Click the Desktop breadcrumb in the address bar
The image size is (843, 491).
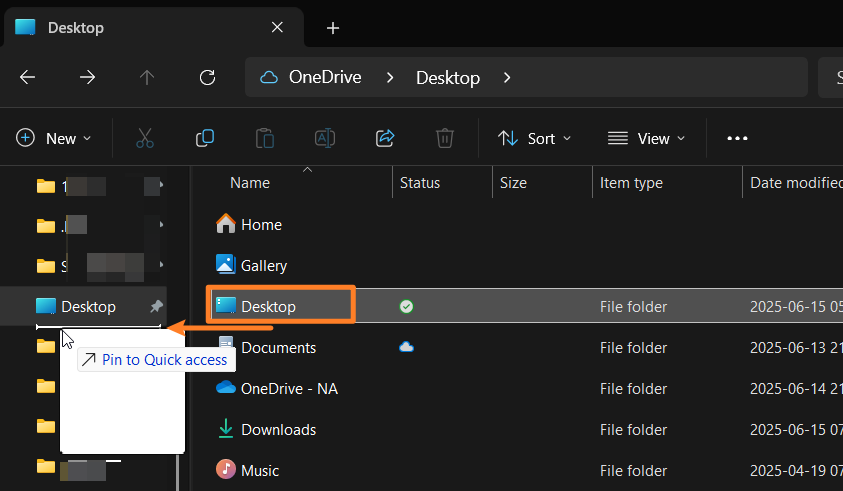[x=448, y=78]
